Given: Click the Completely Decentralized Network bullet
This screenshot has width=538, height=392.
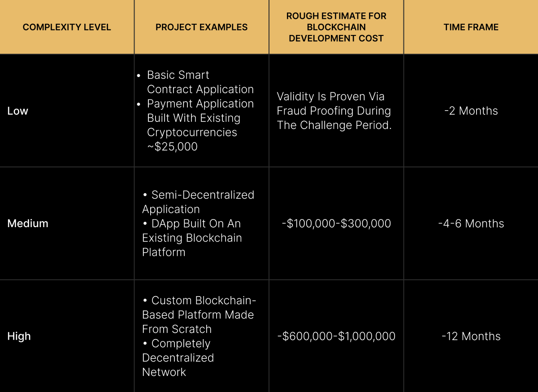Looking at the screenshot, I should point(178,358).
